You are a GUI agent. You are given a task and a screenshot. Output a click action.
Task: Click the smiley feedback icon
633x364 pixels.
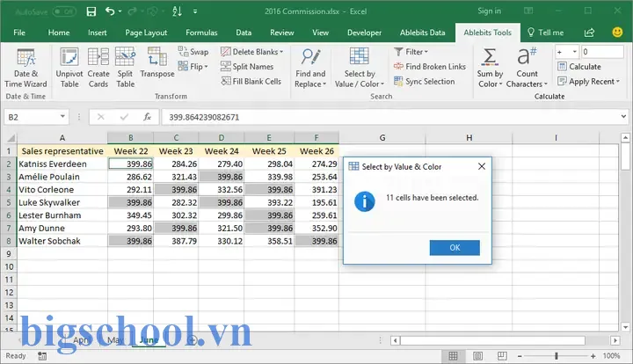[x=617, y=32]
